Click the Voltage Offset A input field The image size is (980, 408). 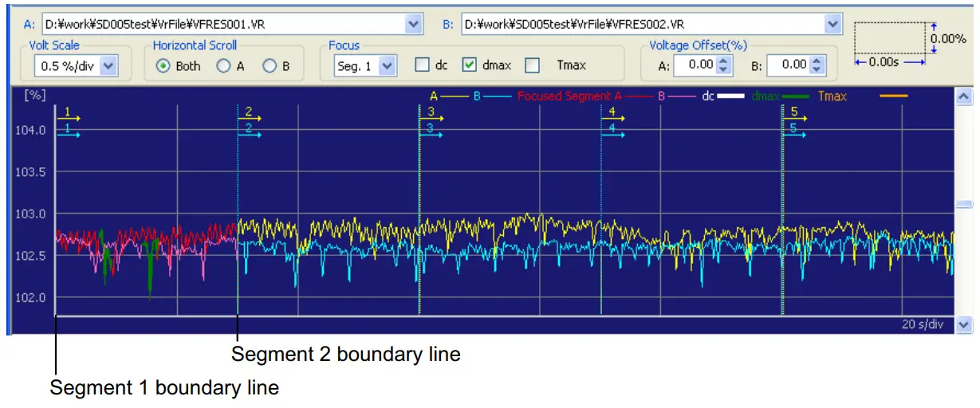[x=695, y=65]
